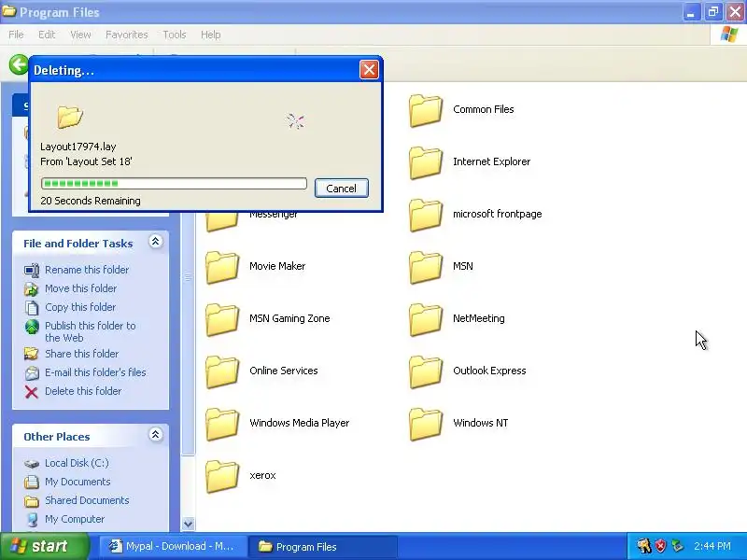The width and height of the screenshot is (747, 560).
Task: Click the deletion progress bar
Action: (x=174, y=183)
